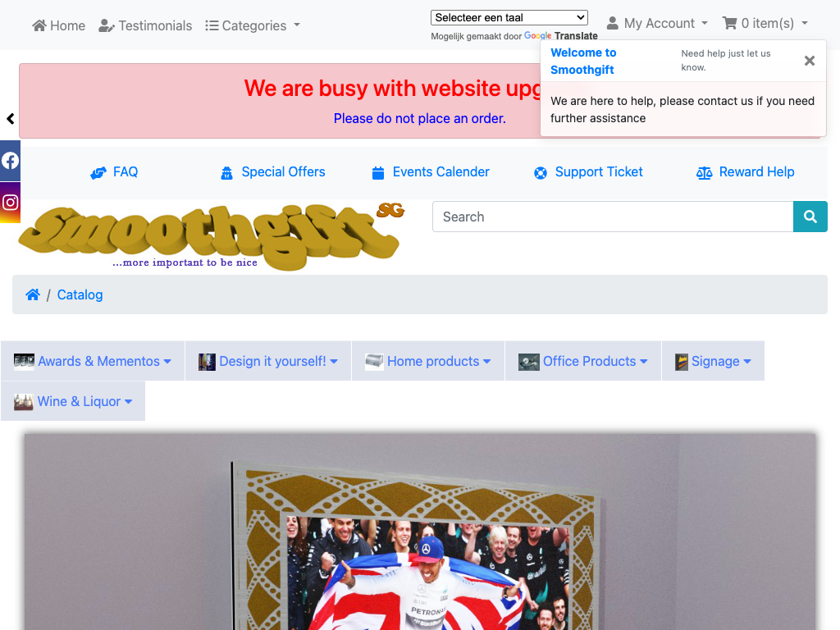Click the Catalog breadcrumb link

(x=80, y=294)
